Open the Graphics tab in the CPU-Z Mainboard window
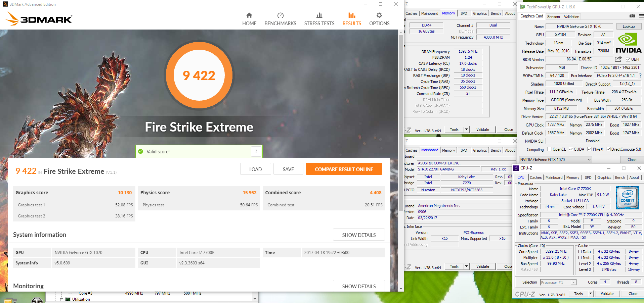This screenshot has height=303, width=644. point(480,150)
